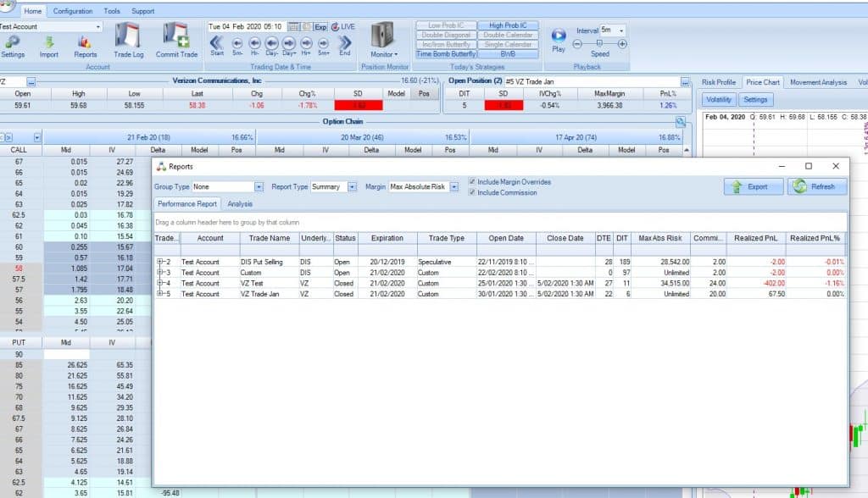Select the High Prob IC strategy

(509, 25)
